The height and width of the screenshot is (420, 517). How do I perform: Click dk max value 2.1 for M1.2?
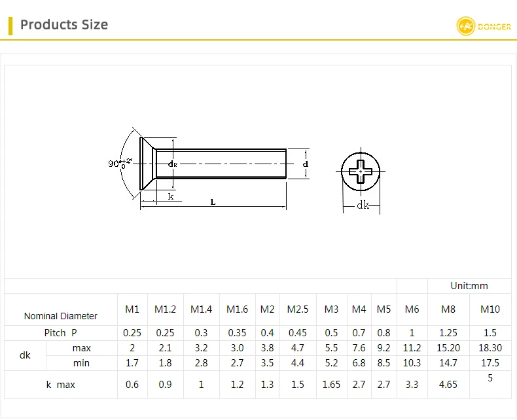tap(165, 348)
